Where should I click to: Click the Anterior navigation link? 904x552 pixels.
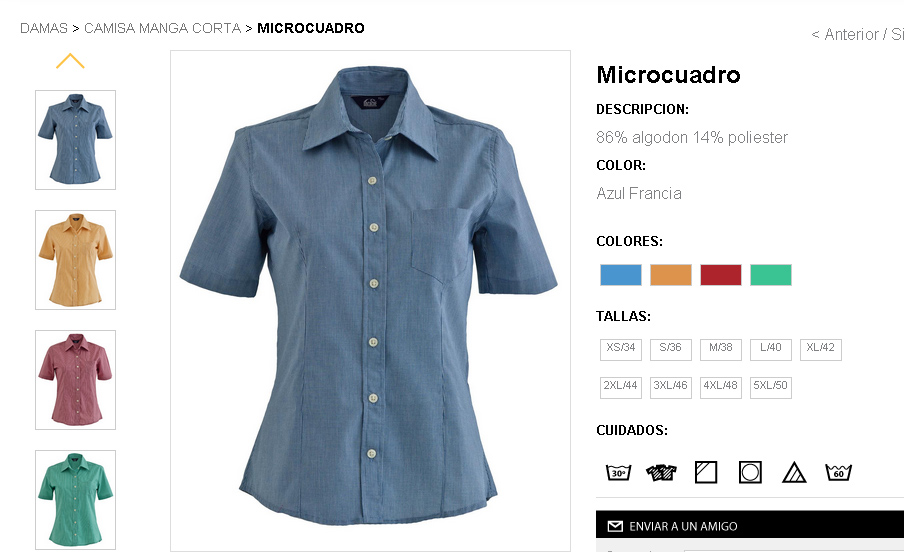pos(846,35)
